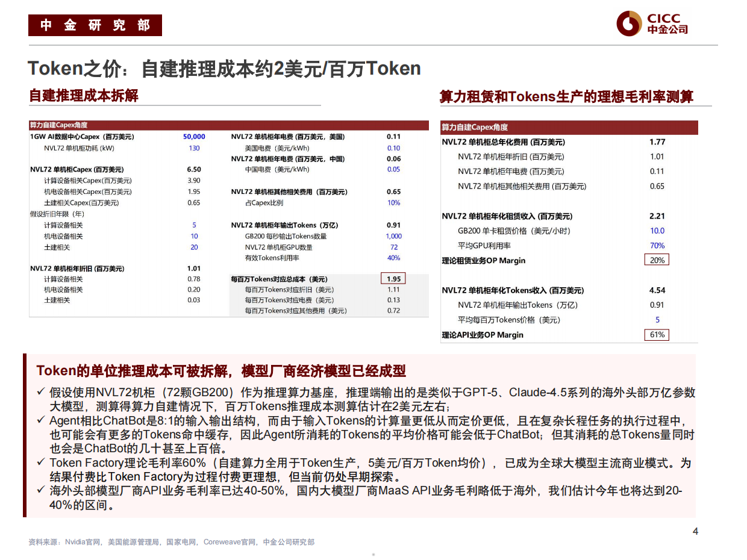Click the value '0.05' for 中国电费
Viewport: 747px width, 560px height.
(393, 170)
